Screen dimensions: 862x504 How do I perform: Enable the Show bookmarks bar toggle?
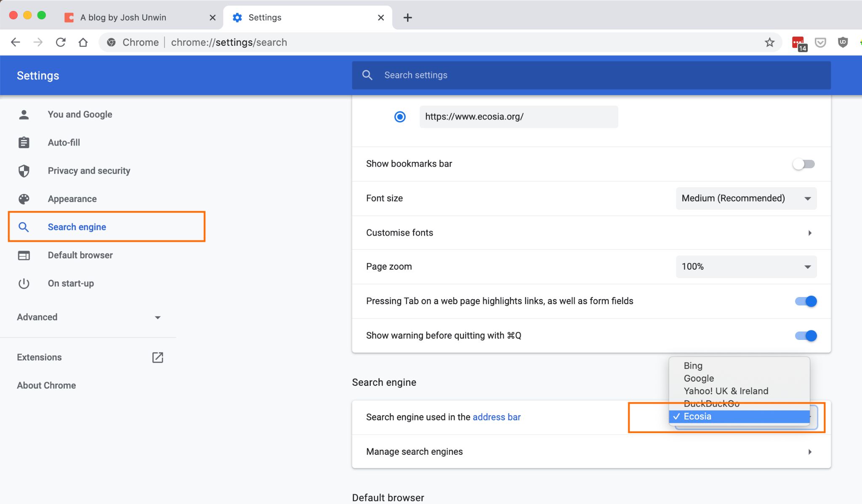[803, 164]
